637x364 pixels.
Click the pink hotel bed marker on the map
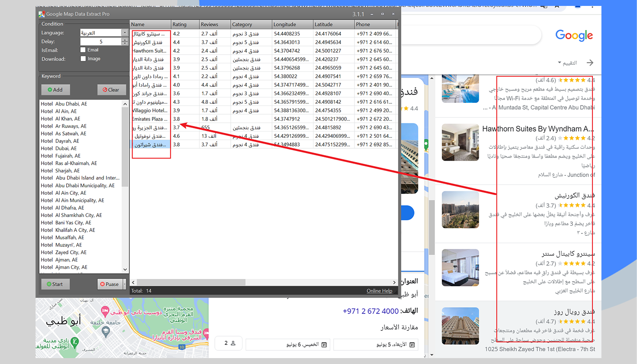106,311
